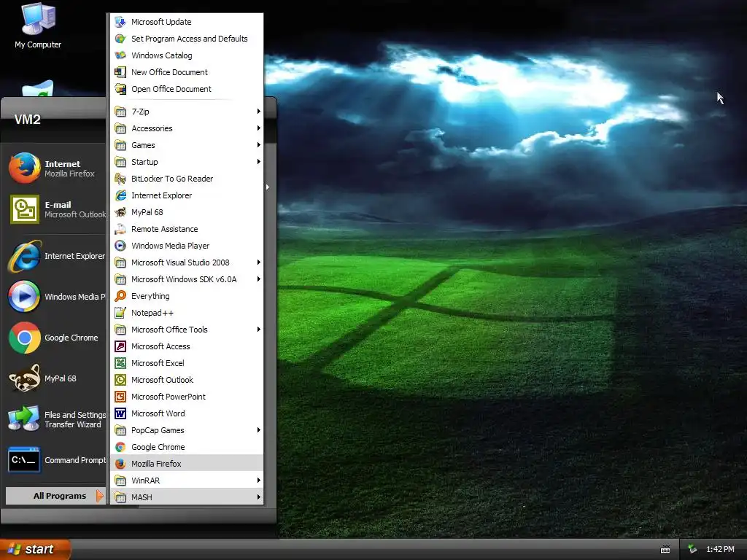The height and width of the screenshot is (560, 747).
Task: Launch Everything search via its magnifier icon
Action: tap(120, 296)
